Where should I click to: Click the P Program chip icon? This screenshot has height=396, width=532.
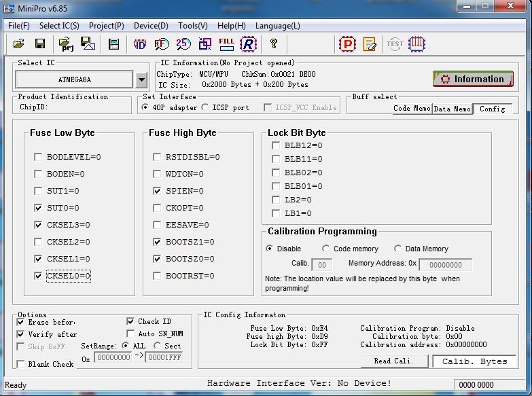[347, 44]
